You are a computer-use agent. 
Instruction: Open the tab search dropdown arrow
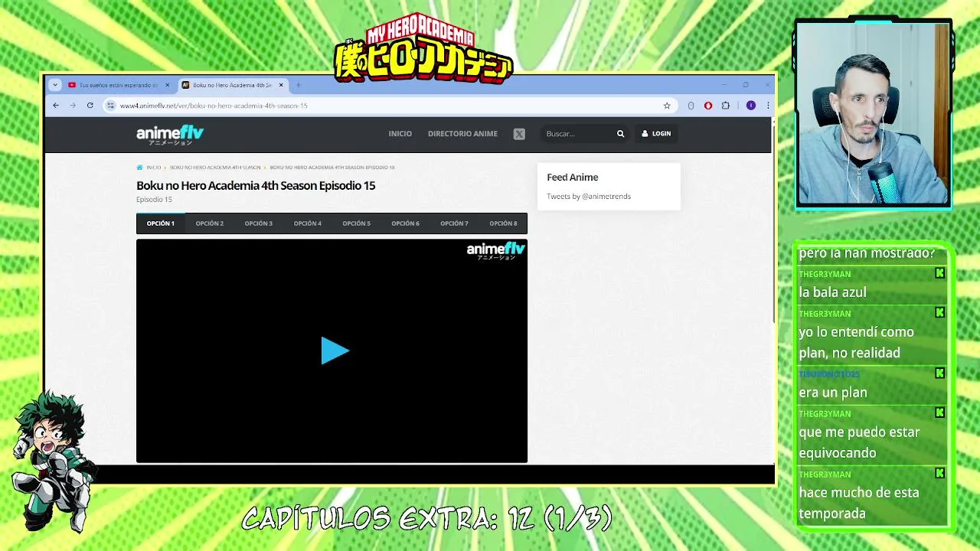pyautogui.click(x=55, y=85)
